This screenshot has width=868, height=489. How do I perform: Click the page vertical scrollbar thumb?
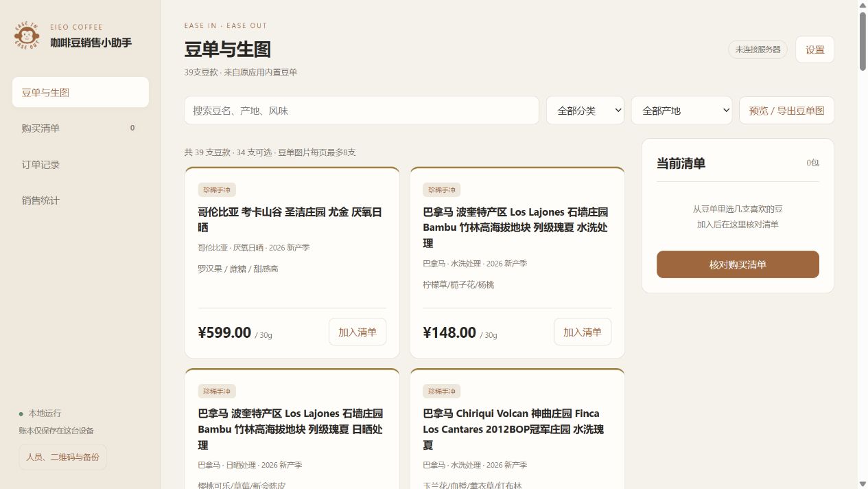(x=863, y=41)
